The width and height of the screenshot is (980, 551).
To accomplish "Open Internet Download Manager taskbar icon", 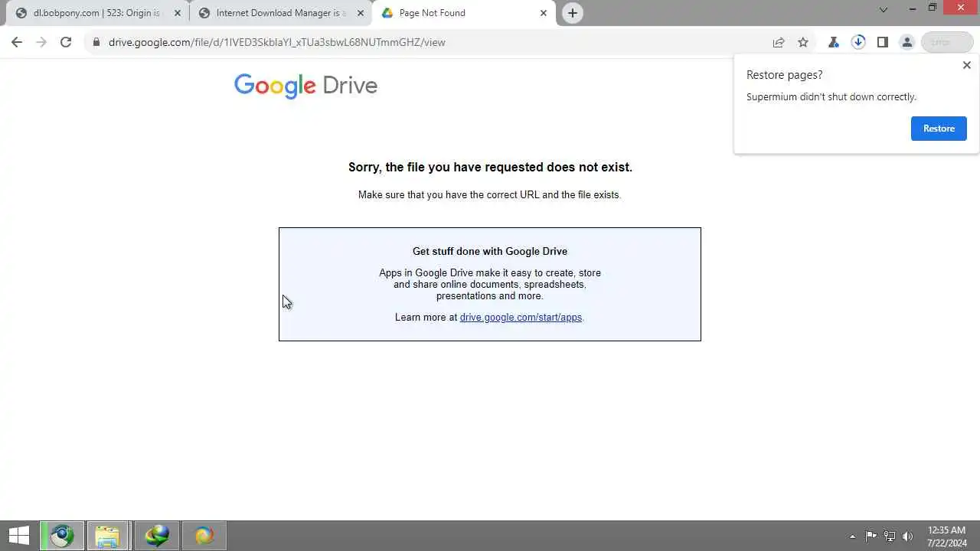I will pos(157,536).
